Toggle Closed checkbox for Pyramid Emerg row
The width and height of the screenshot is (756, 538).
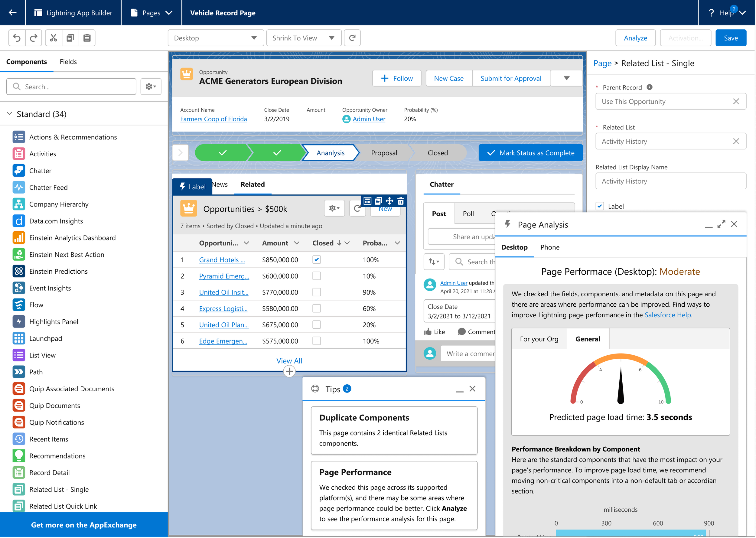[x=316, y=276]
